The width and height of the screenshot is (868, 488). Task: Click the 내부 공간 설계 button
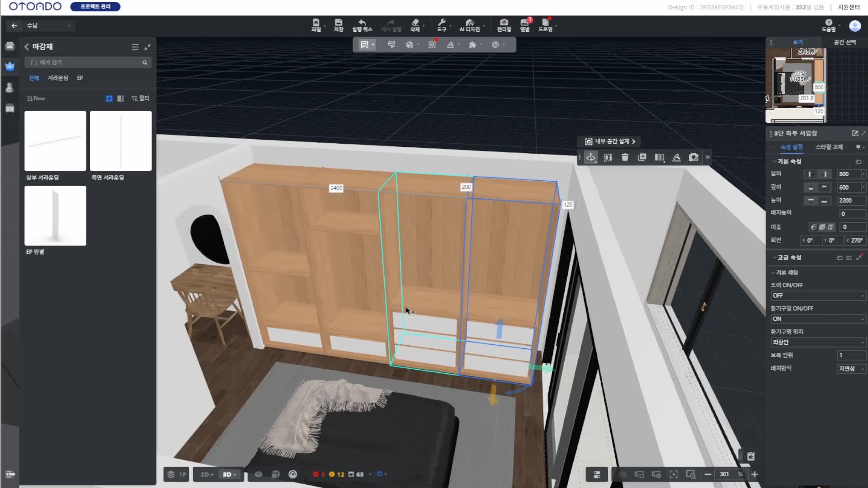coord(610,141)
